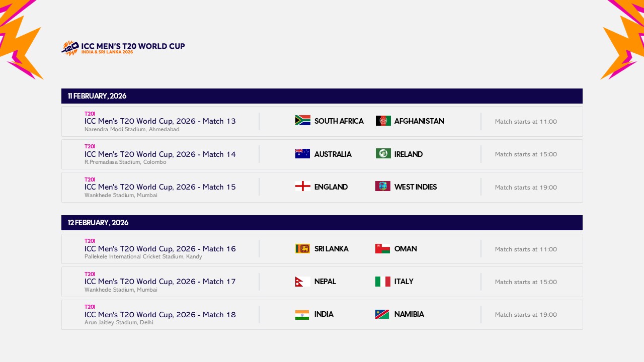The width and height of the screenshot is (644, 362).
Task: Select the Australia flag icon
Action: pos(302,154)
